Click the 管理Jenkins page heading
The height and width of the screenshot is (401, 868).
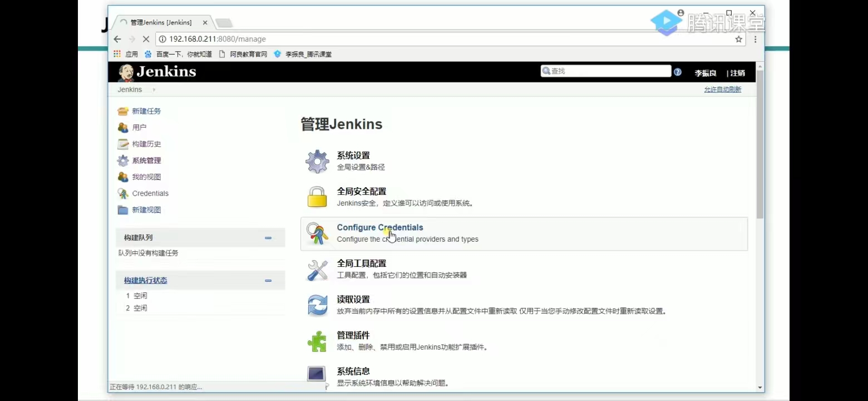point(342,124)
